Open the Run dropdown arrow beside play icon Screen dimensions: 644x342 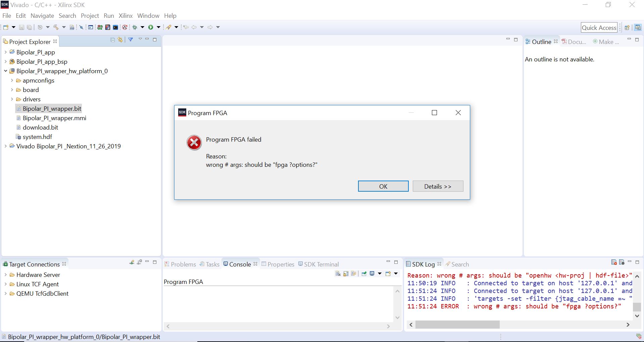pyautogui.click(x=158, y=27)
